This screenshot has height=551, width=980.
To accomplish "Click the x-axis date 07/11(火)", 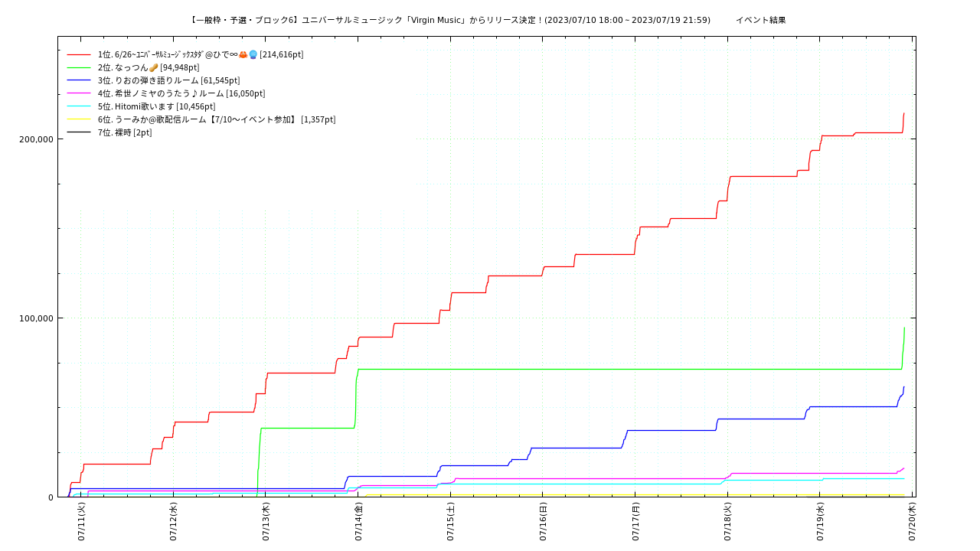I will 81,522.
